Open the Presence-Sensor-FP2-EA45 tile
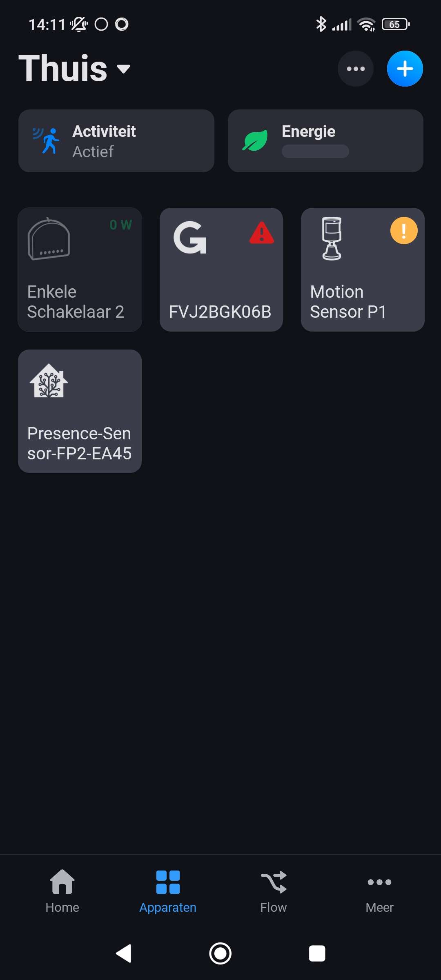The height and width of the screenshot is (980, 441). [80, 411]
